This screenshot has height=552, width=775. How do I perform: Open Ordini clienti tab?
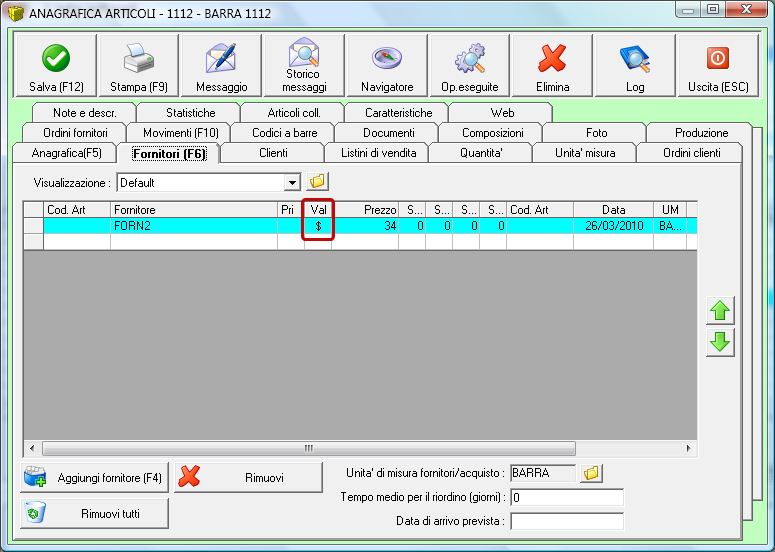tap(691, 153)
